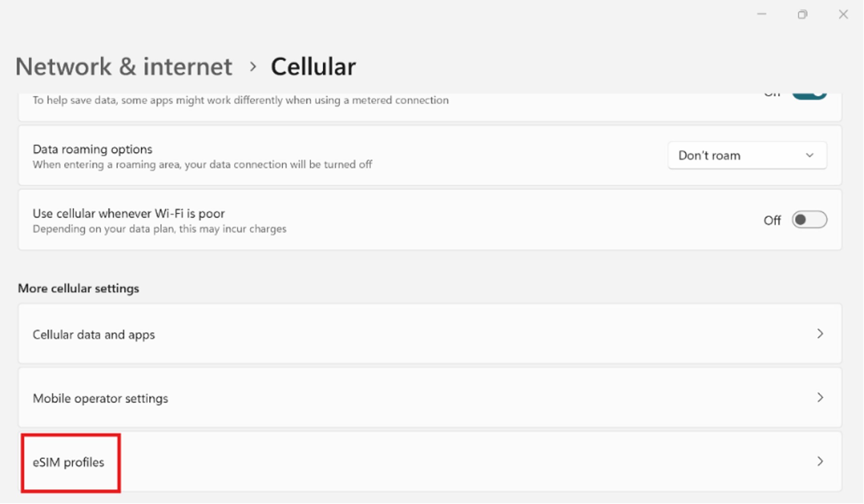The height and width of the screenshot is (504, 864).
Task: Click the arrow in the roaming combo box
Action: pyautogui.click(x=809, y=155)
